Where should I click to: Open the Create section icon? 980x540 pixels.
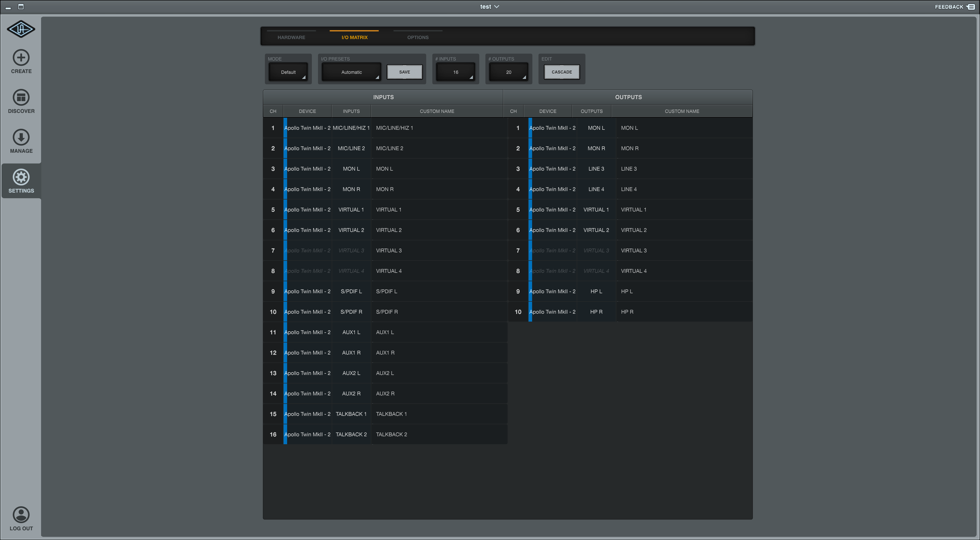(21, 57)
